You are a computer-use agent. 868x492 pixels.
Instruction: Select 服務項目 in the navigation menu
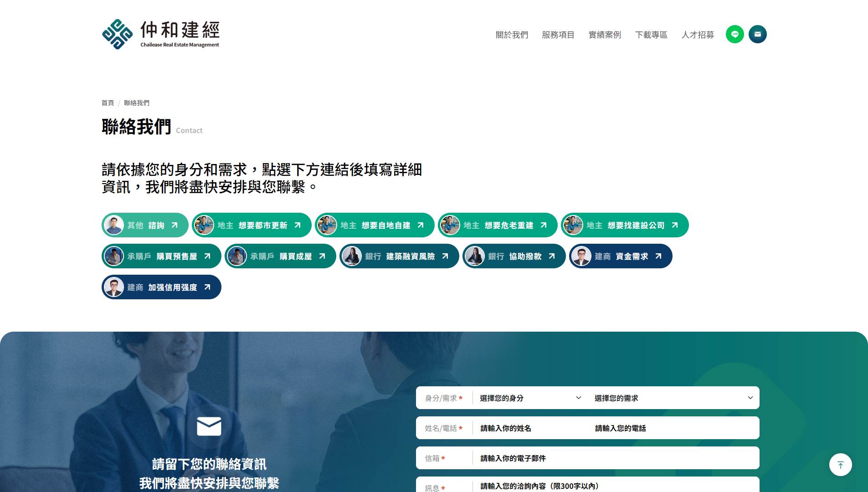pyautogui.click(x=558, y=35)
